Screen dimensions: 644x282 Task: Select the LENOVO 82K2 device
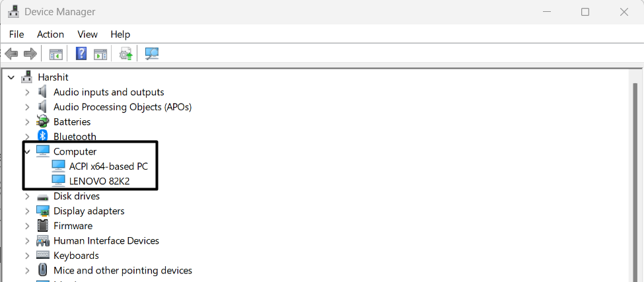pyautogui.click(x=99, y=181)
